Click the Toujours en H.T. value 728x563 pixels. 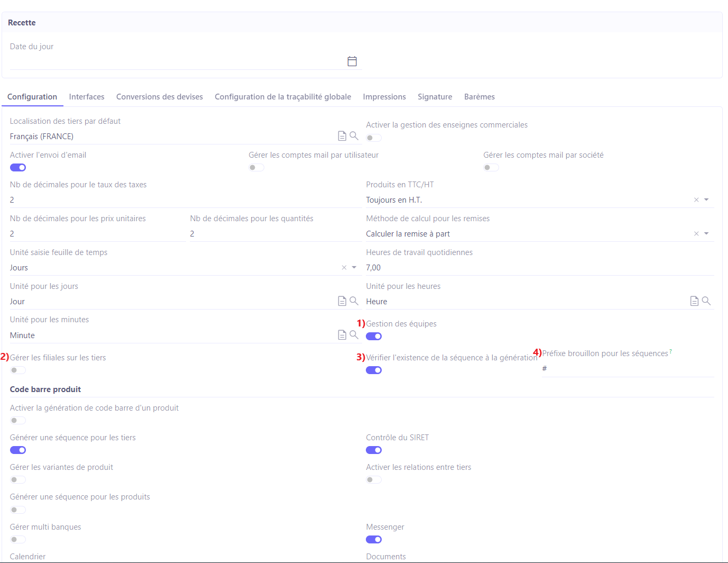[x=394, y=200]
